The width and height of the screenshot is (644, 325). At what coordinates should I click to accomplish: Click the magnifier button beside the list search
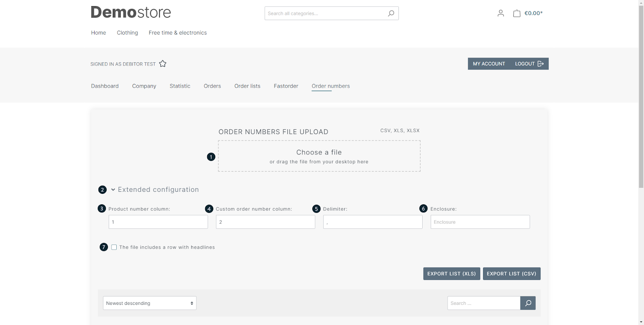click(x=528, y=303)
